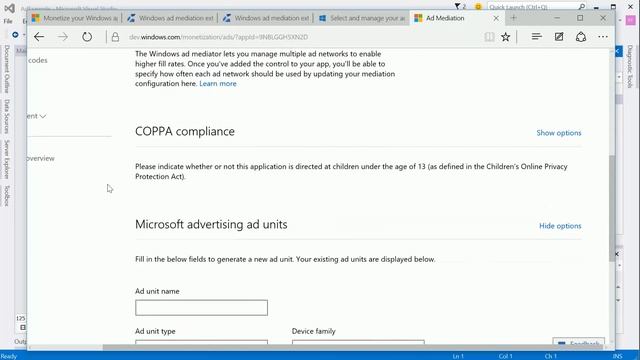This screenshot has width=640, height=360.
Task: Switch to first Windows ad mediation tab
Action: [x=170, y=18]
